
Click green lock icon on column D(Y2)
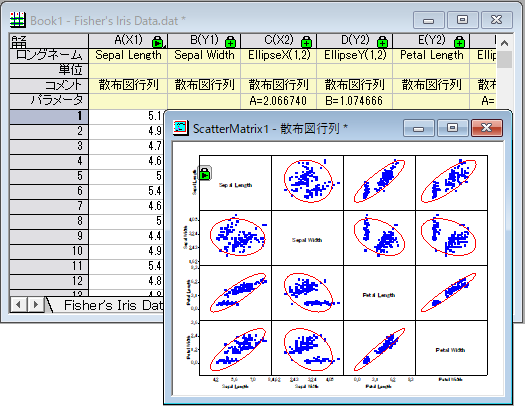coord(382,42)
